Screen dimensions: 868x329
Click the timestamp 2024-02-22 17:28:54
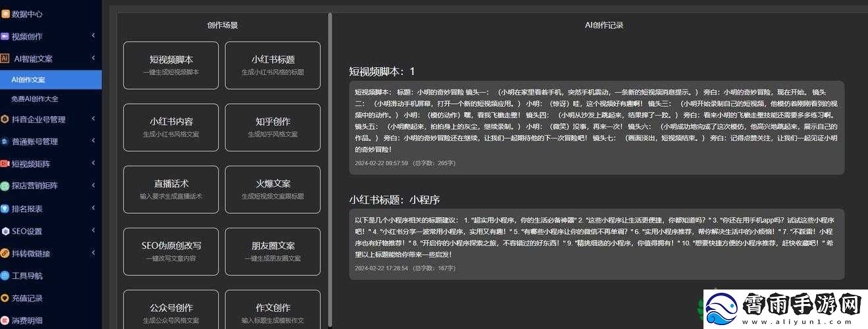coord(381,268)
